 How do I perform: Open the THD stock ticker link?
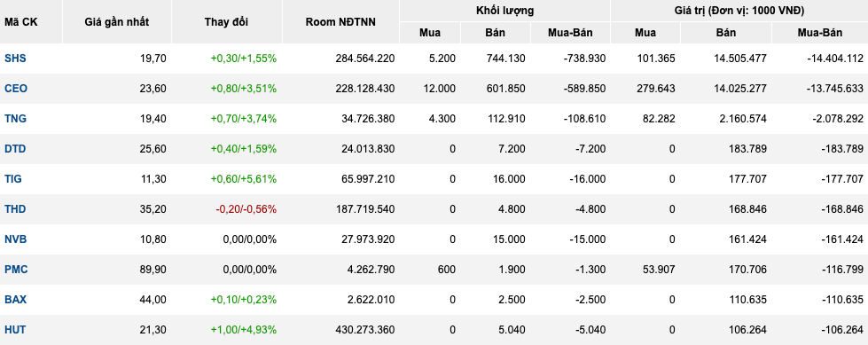tap(15, 209)
